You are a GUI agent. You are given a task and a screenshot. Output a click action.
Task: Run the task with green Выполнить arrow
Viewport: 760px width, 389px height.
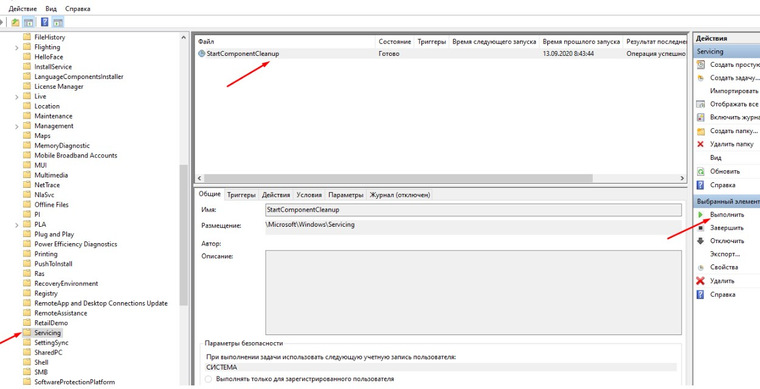click(700, 214)
